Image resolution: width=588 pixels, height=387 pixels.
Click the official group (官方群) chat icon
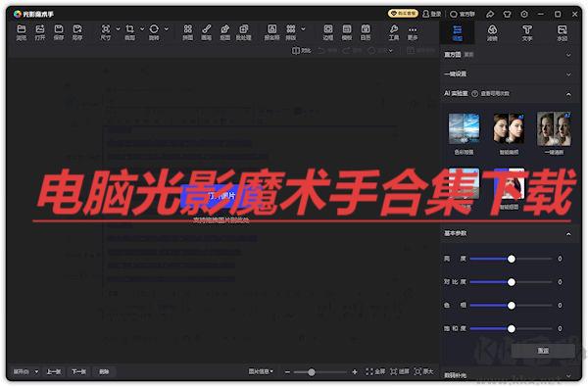click(x=463, y=14)
